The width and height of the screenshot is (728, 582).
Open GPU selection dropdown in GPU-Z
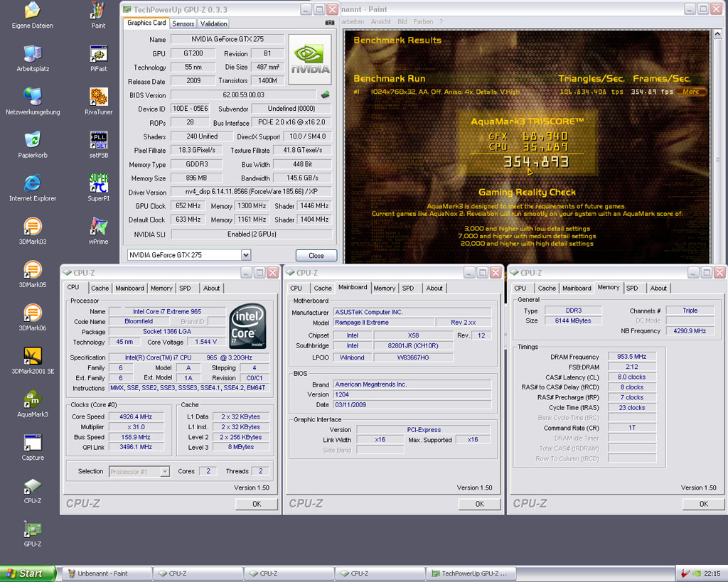(245, 255)
